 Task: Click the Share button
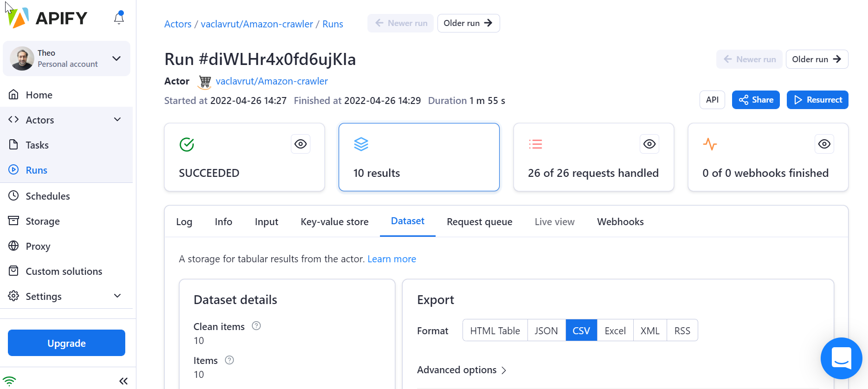[756, 100]
